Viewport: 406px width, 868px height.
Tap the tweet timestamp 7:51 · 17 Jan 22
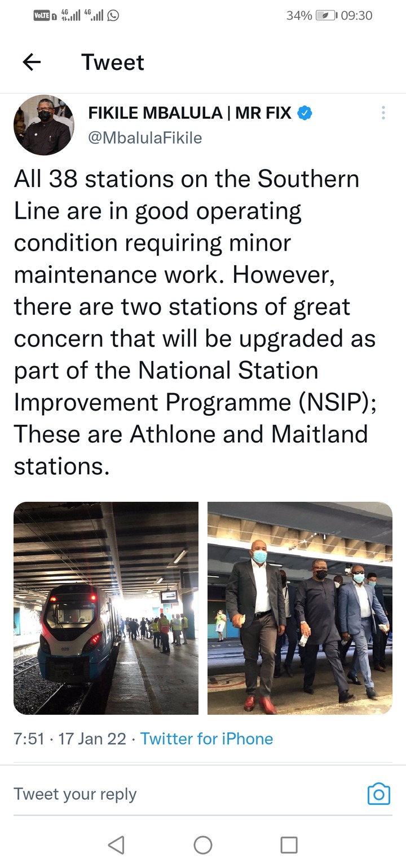[x=70, y=738]
